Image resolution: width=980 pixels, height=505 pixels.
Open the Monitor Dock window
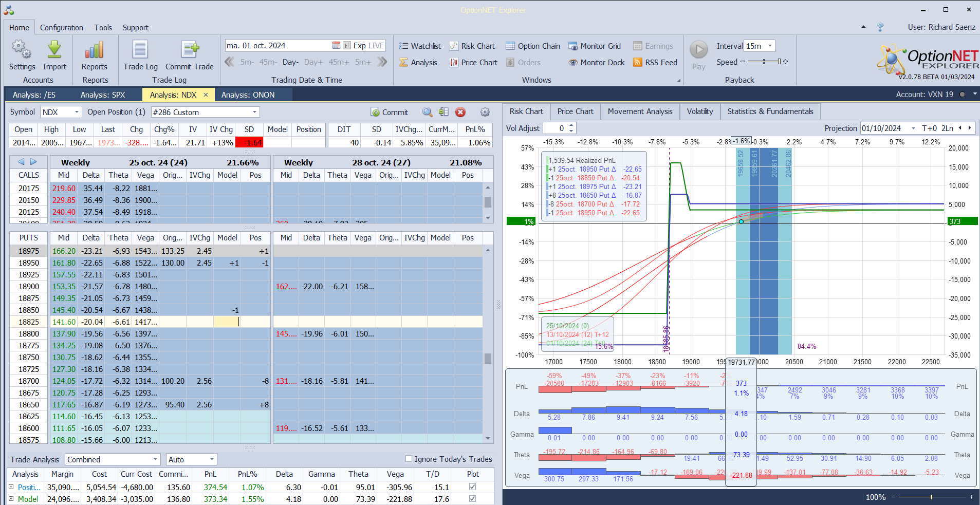click(597, 63)
